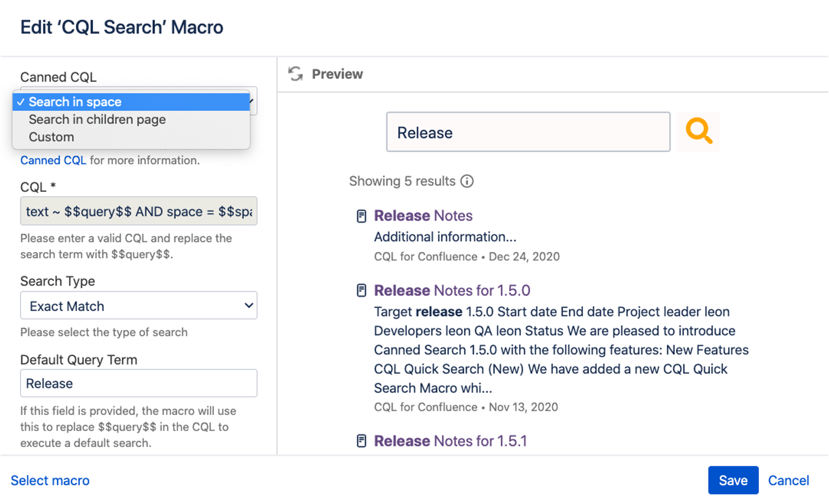Viewport: 829px width, 504px height.
Task: Select 'Search in space' option
Action: point(75,102)
